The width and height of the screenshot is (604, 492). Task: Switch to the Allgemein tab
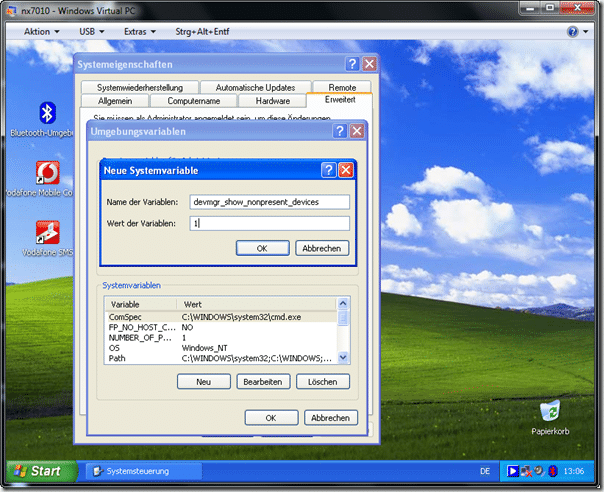click(x=115, y=101)
